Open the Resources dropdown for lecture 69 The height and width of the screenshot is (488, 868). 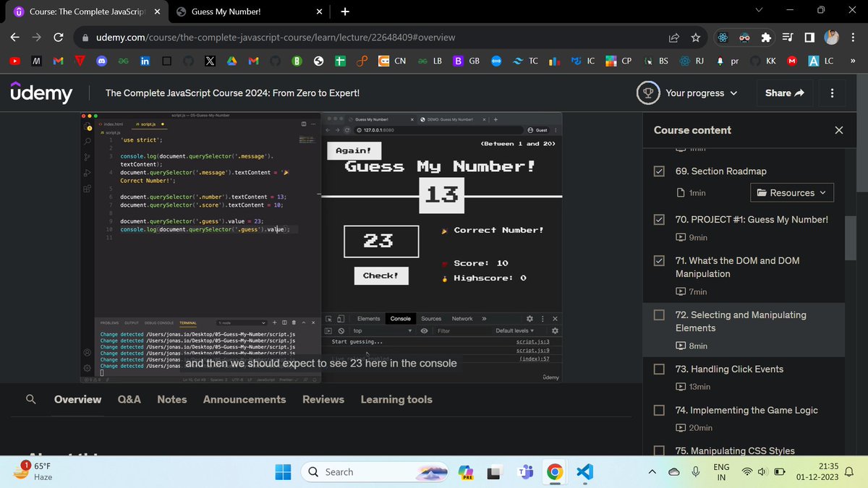coord(792,193)
